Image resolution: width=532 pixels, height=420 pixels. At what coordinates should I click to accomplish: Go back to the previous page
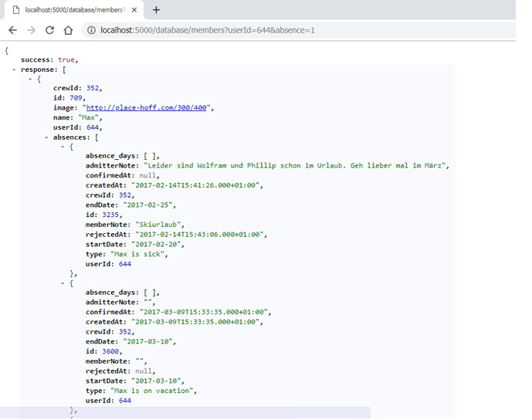pos(12,30)
